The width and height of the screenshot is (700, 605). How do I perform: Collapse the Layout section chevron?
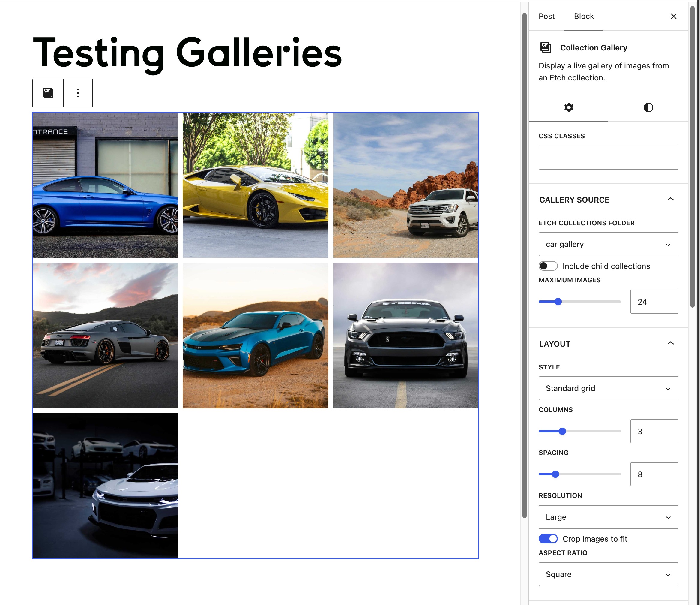click(670, 343)
